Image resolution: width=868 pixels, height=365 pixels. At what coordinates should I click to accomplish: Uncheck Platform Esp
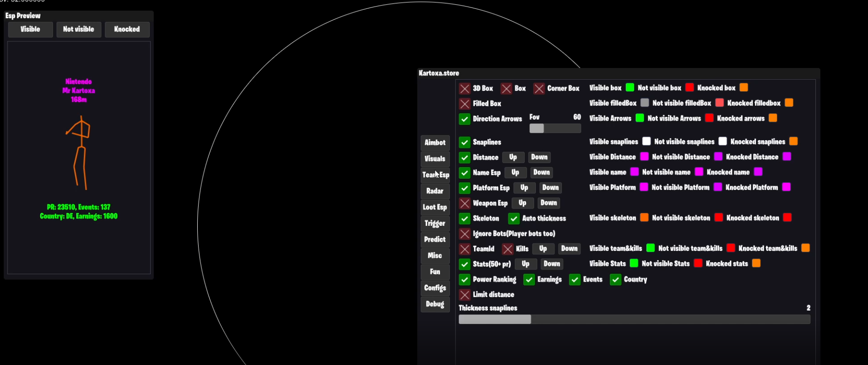[x=465, y=188]
